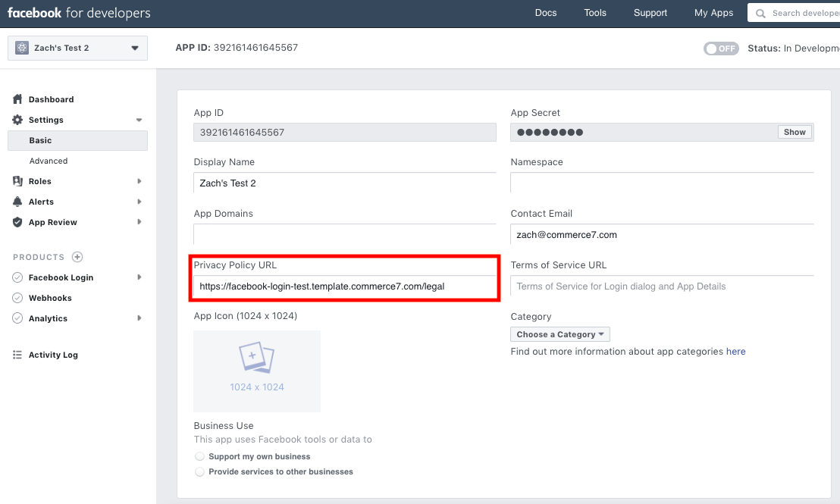Click the Status: In Development text

(794, 49)
